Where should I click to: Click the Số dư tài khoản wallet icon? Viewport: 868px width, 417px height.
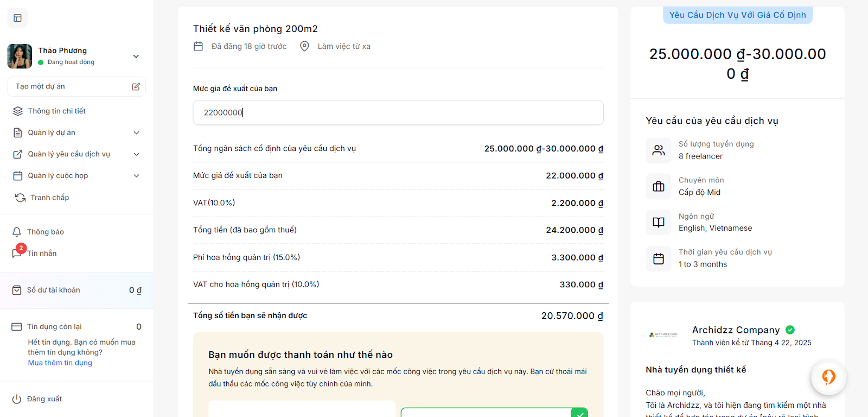[17, 290]
